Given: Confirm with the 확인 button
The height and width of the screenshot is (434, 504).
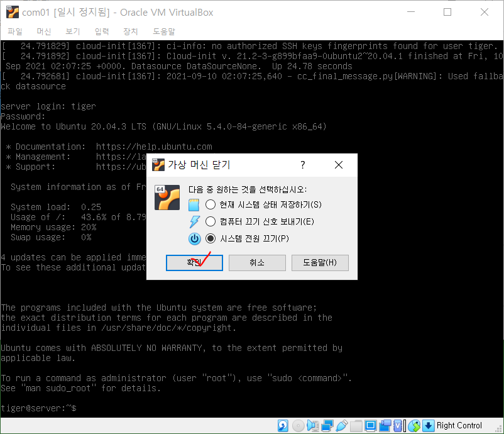Looking at the screenshot, I should coord(194,263).
